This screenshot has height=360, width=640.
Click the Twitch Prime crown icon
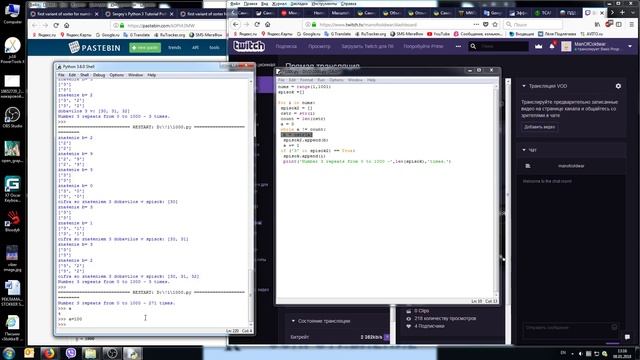tap(538, 46)
